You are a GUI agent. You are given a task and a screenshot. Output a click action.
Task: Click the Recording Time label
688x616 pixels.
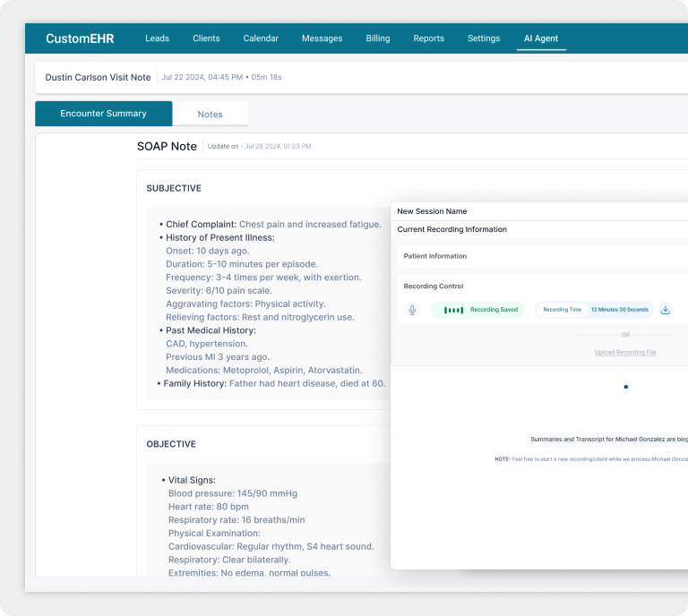[x=563, y=310]
